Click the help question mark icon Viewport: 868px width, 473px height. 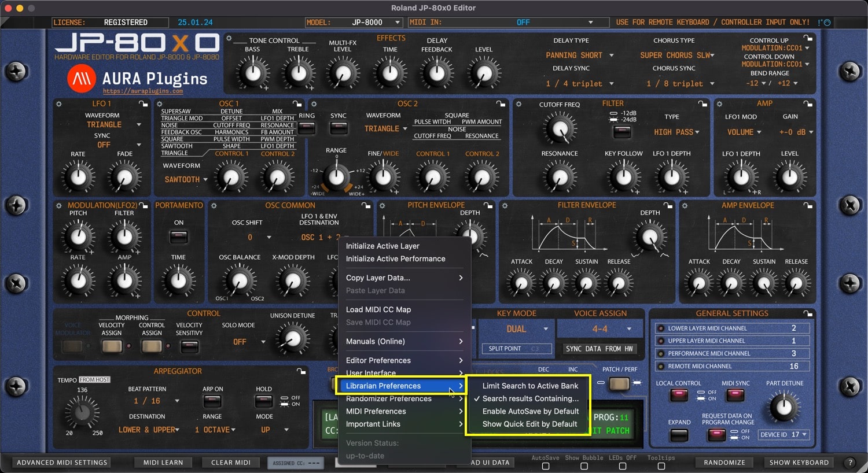click(850, 463)
